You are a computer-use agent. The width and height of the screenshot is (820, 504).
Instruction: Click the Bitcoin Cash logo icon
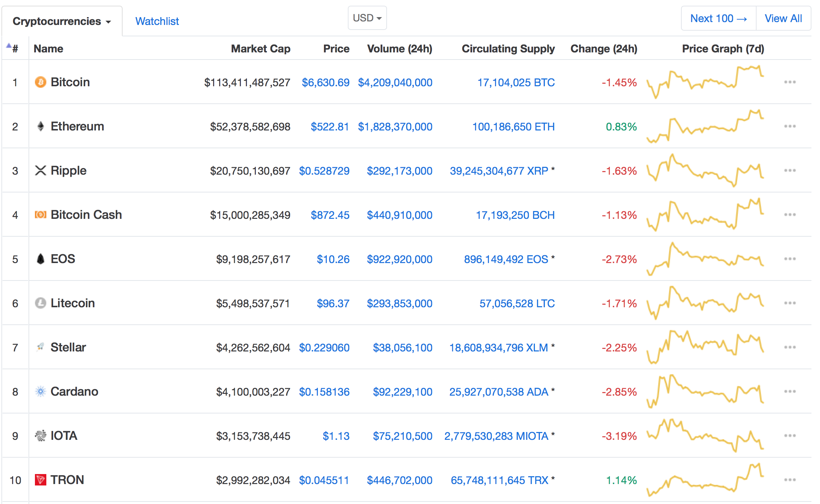coord(40,215)
